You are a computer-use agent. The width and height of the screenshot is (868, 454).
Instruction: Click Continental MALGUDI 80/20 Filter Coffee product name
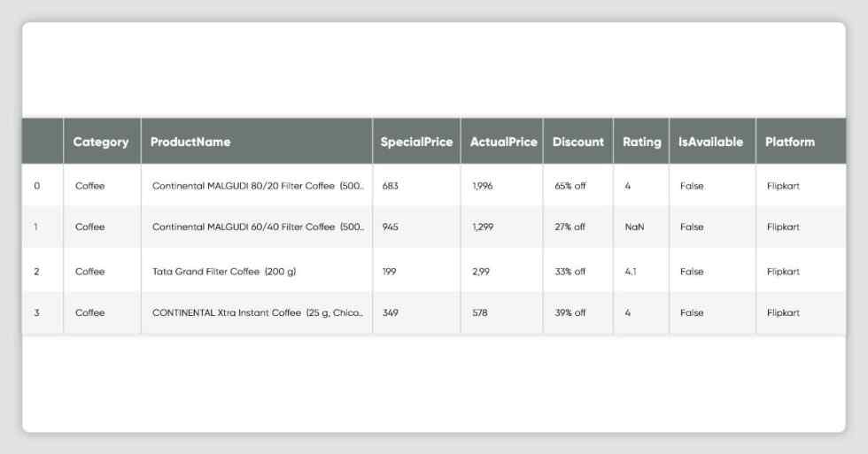258,186
